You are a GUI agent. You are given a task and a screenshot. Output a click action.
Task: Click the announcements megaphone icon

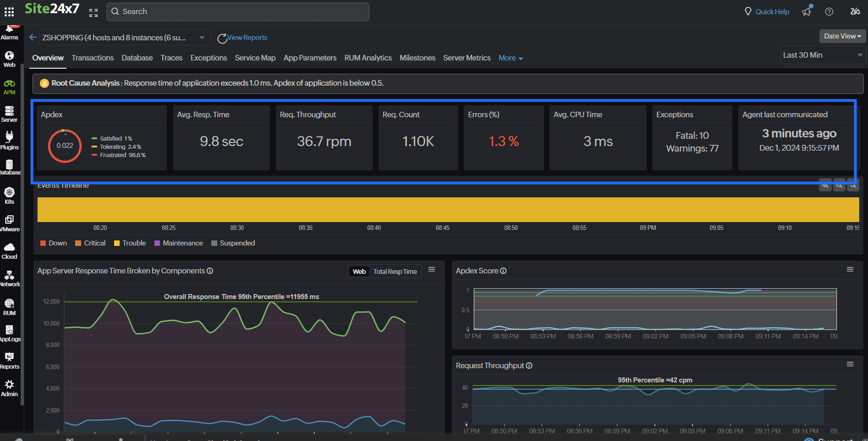point(807,12)
